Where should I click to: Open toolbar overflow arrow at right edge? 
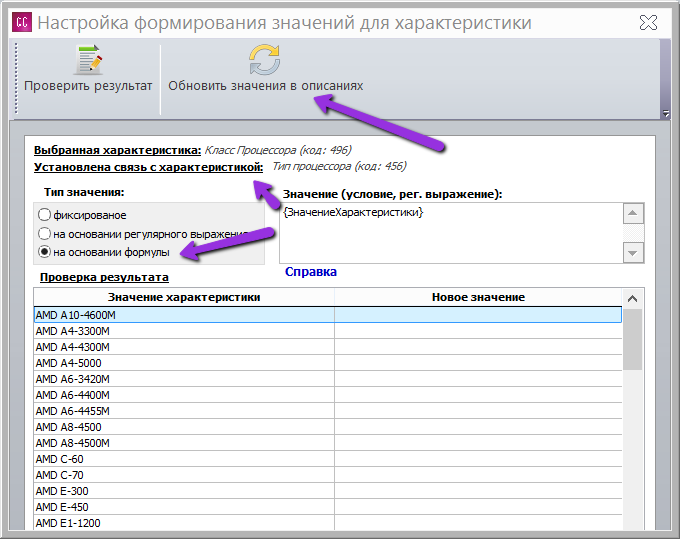point(666,114)
